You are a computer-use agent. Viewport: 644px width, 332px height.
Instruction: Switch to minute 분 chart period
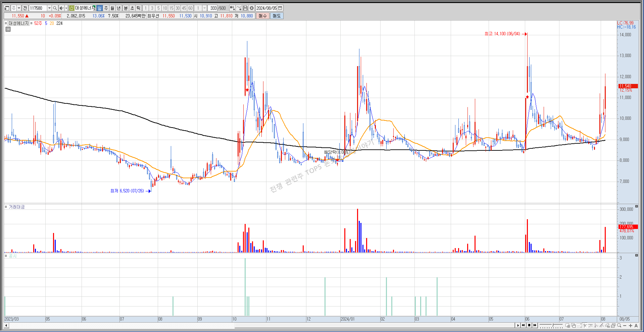pyautogui.click(x=126, y=8)
